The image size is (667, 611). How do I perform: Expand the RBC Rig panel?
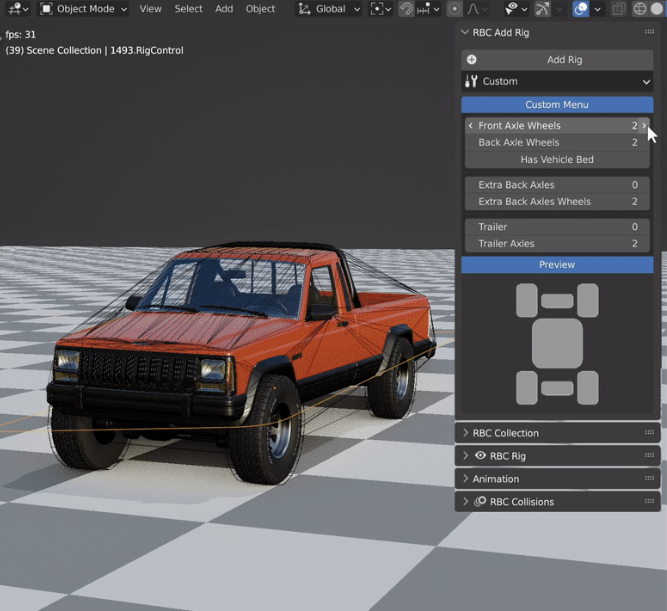point(465,456)
